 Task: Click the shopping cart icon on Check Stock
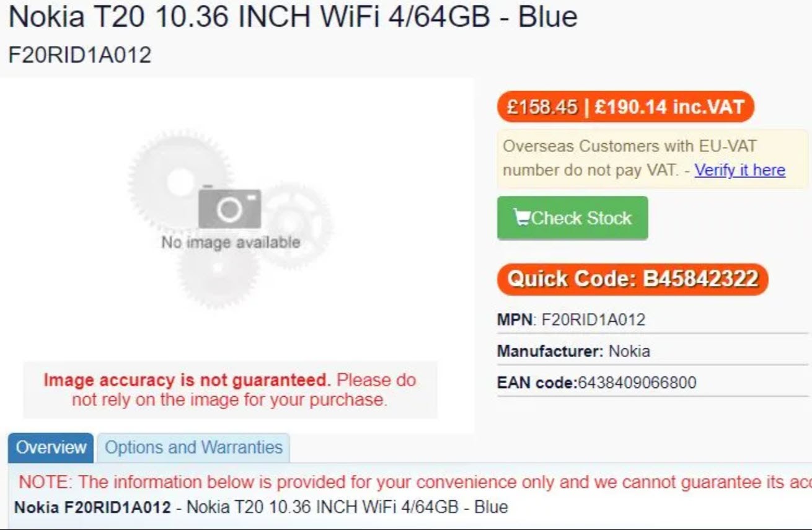(x=522, y=218)
